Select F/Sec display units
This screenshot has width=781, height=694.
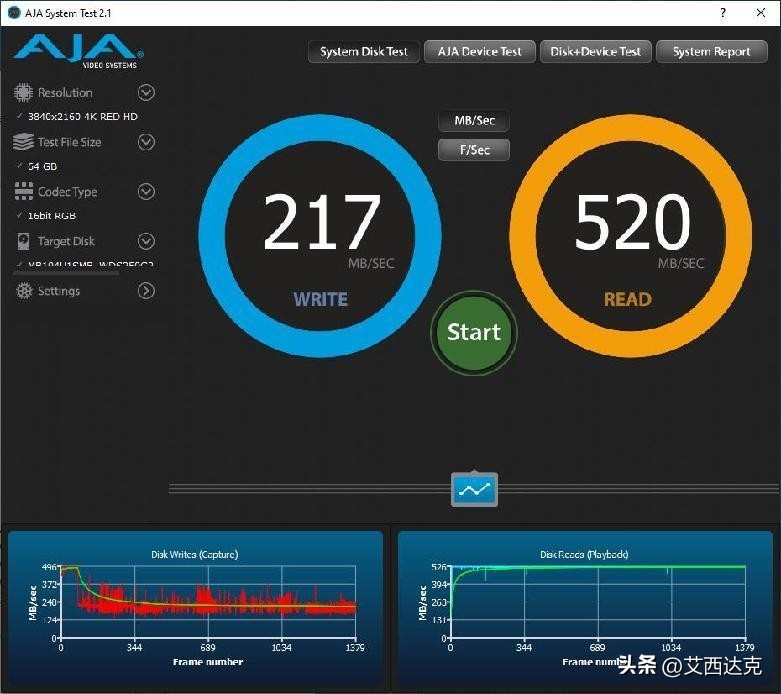coord(474,150)
